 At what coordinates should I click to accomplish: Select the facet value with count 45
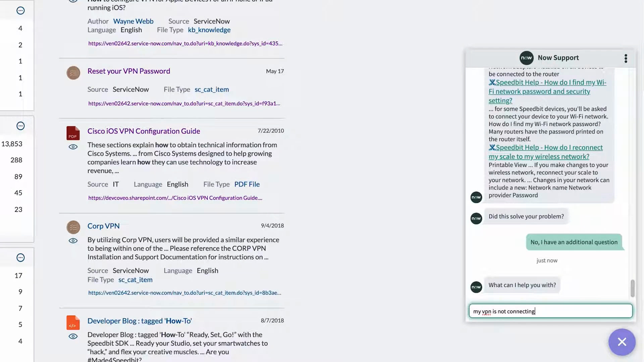coord(18,193)
